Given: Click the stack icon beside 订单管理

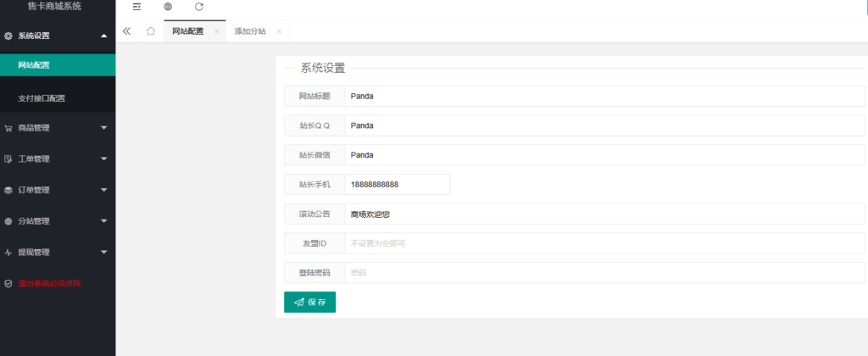Looking at the screenshot, I should pyautogui.click(x=8, y=190).
